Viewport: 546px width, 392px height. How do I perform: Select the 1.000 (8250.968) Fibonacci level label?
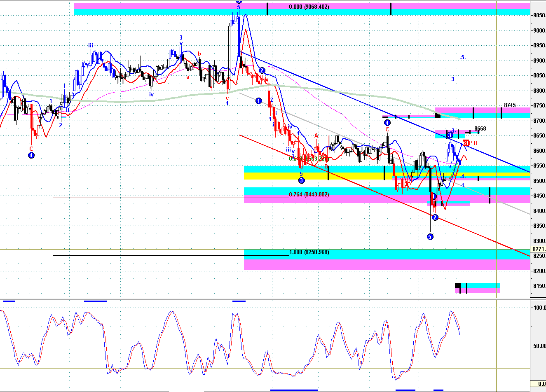(309, 252)
